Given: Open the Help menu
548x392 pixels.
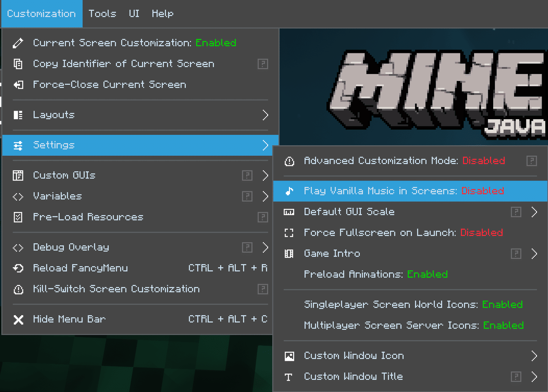Looking at the screenshot, I should (x=163, y=14).
